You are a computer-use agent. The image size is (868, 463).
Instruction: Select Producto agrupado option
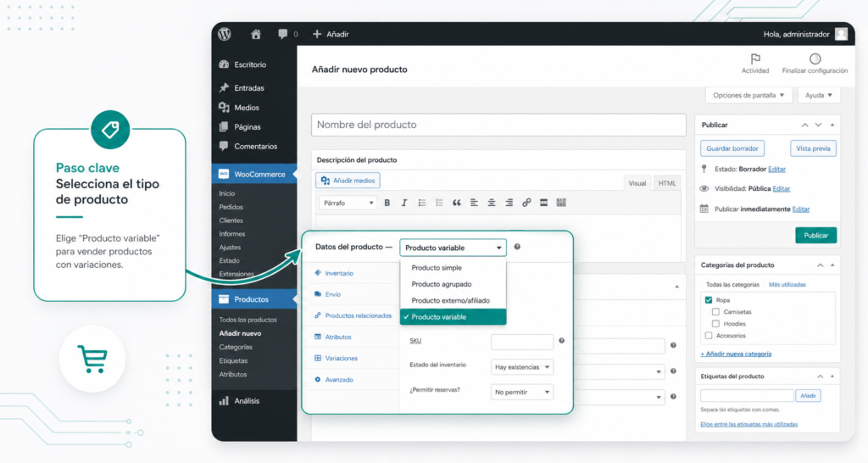[453, 284]
